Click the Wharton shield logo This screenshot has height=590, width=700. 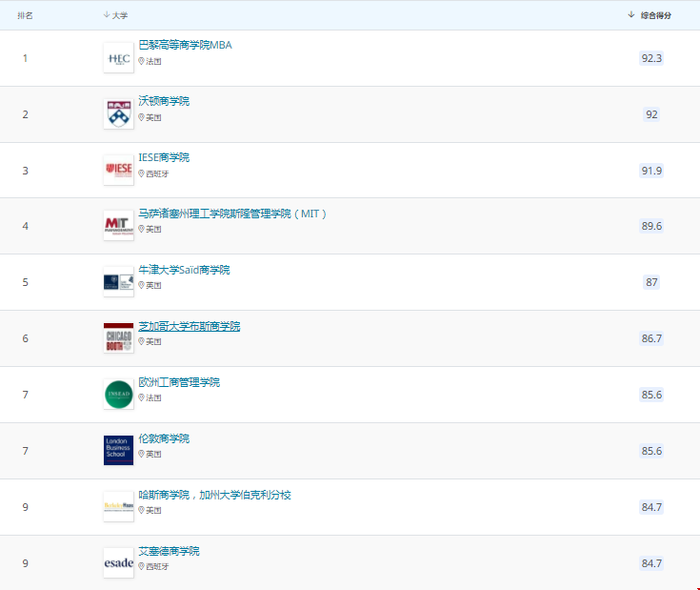click(118, 113)
